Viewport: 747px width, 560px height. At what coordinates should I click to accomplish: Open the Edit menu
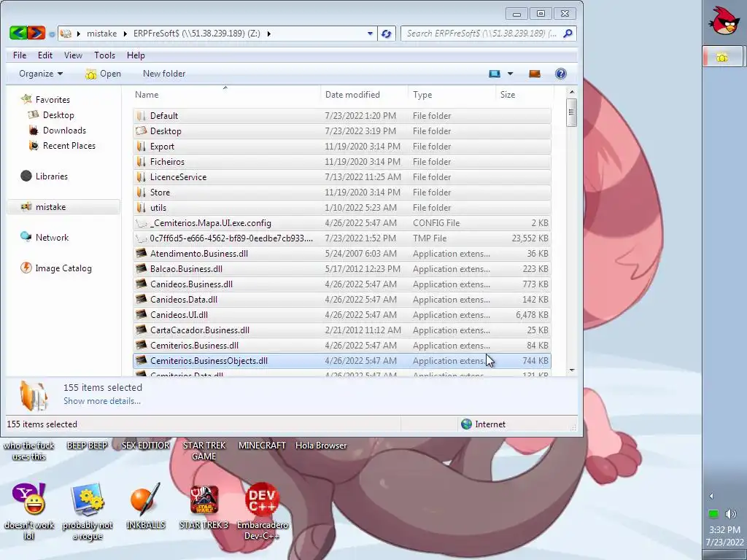click(45, 55)
